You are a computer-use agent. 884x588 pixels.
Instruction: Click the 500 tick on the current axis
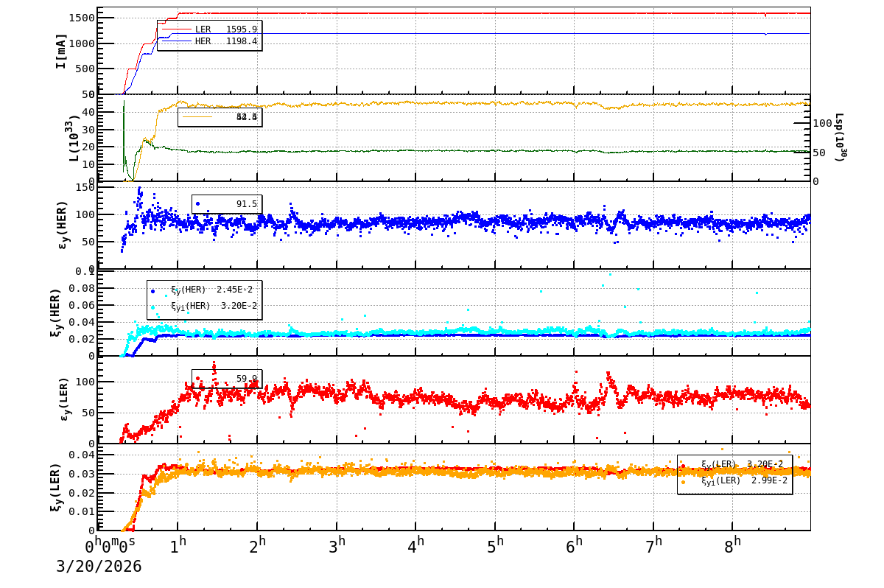pos(86,69)
